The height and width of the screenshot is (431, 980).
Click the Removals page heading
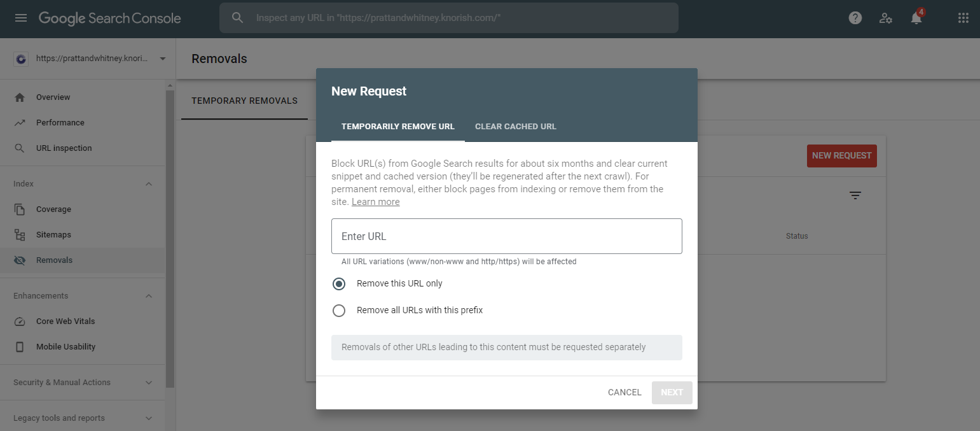point(219,59)
